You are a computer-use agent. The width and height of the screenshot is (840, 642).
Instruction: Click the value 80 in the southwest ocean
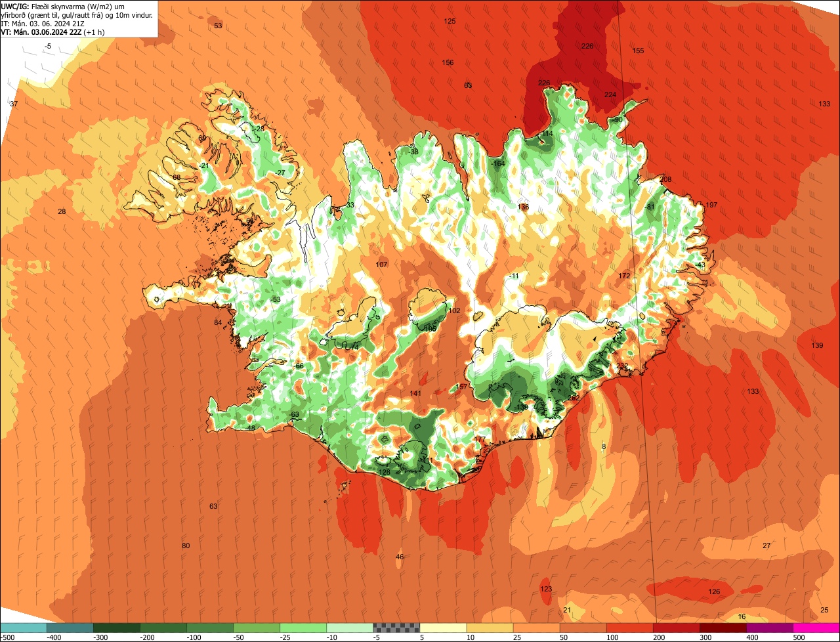tap(186, 546)
